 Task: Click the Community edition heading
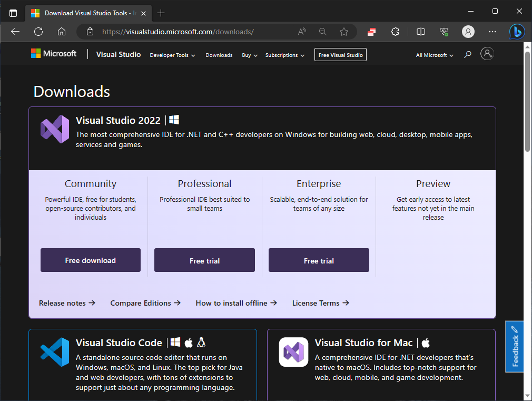[91, 184]
